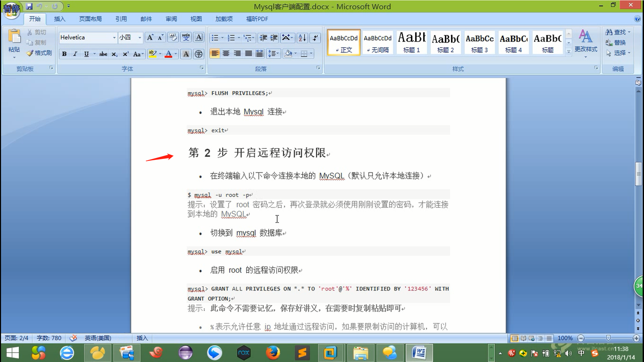Show paragraph marks icon
Screen dimensions: 644x362
(x=315, y=38)
